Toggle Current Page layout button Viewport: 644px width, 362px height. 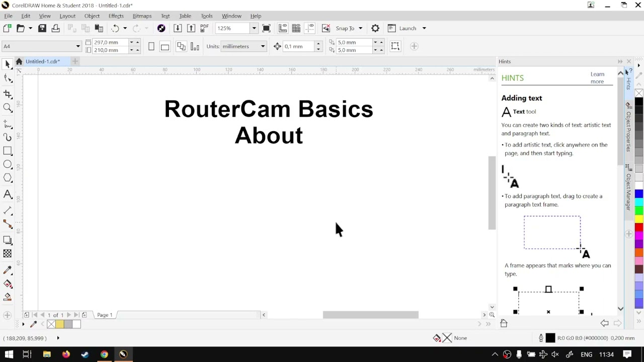tap(195, 46)
